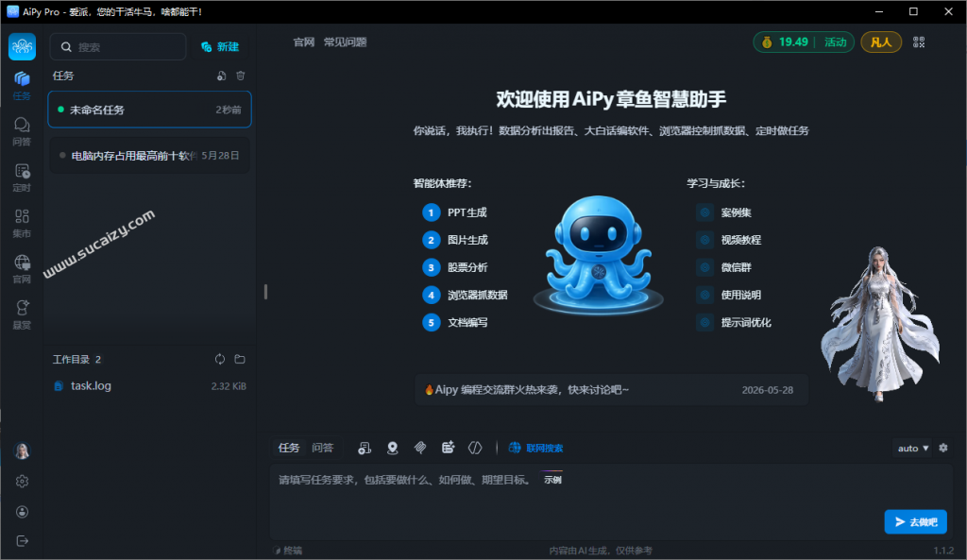Switch to the 任务 tab above input box
967x560 pixels.
tap(289, 448)
